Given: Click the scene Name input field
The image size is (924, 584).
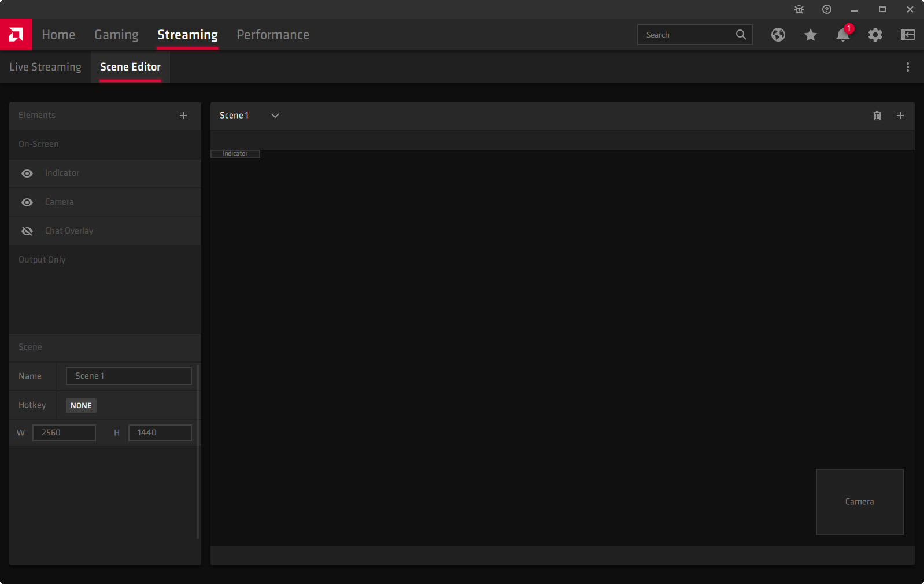Looking at the screenshot, I should click(128, 376).
